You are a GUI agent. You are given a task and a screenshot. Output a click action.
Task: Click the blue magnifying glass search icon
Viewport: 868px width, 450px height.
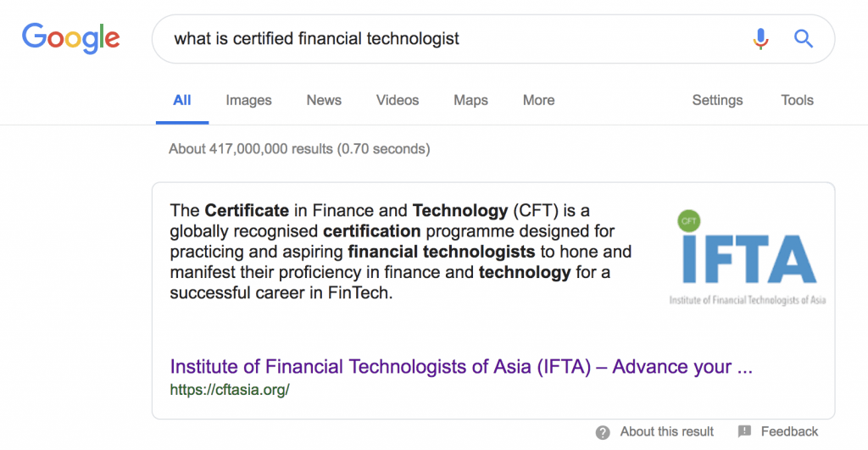coord(804,39)
